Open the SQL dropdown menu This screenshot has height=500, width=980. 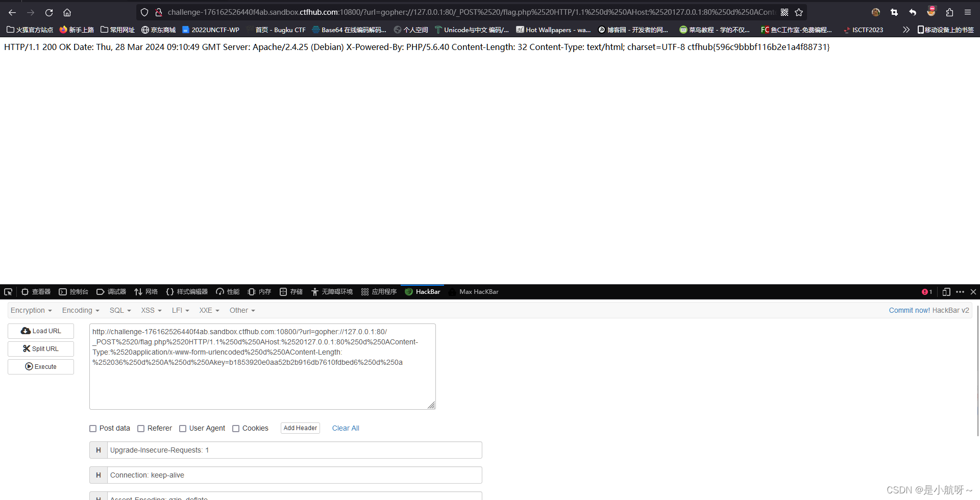pos(120,310)
